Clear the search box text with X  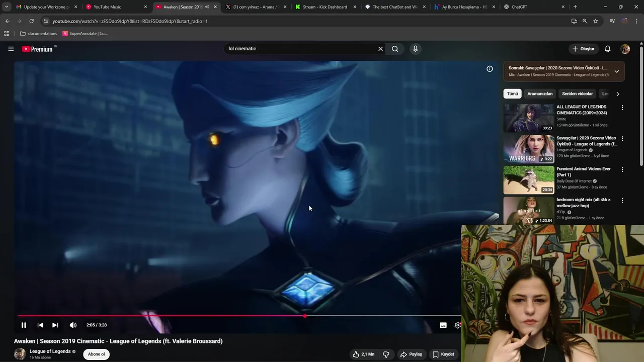tap(380, 49)
